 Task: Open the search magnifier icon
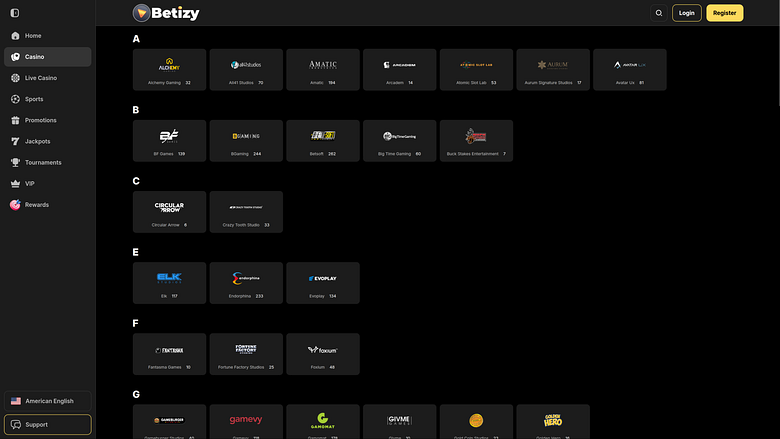coord(659,13)
